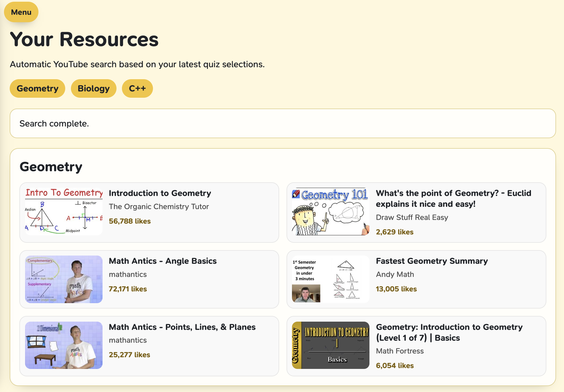The height and width of the screenshot is (392, 564).
Task: Open Math Antics - Points, Lines, & Planes title
Action: (x=182, y=327)
